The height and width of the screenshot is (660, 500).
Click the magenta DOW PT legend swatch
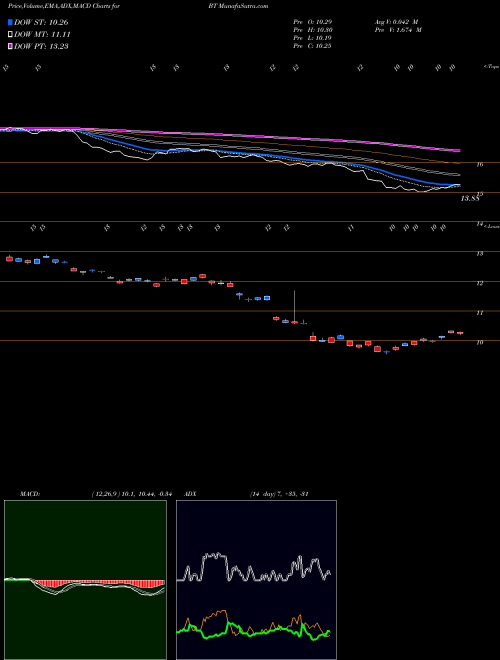click(10, 46)
